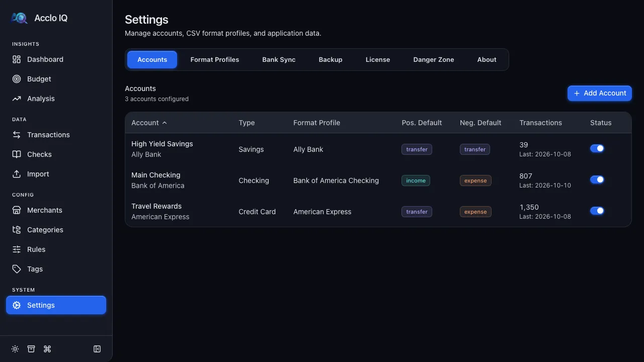
Task: Click the Pos. Default transfer badge for High Yield Savings
Action: click(x=417, y=149)
